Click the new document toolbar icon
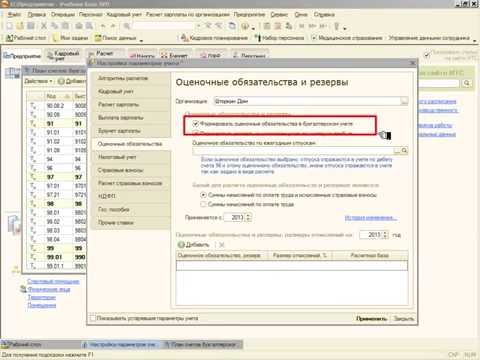The image size is (480, 360). pyautogui.click(x=10, y=26)
